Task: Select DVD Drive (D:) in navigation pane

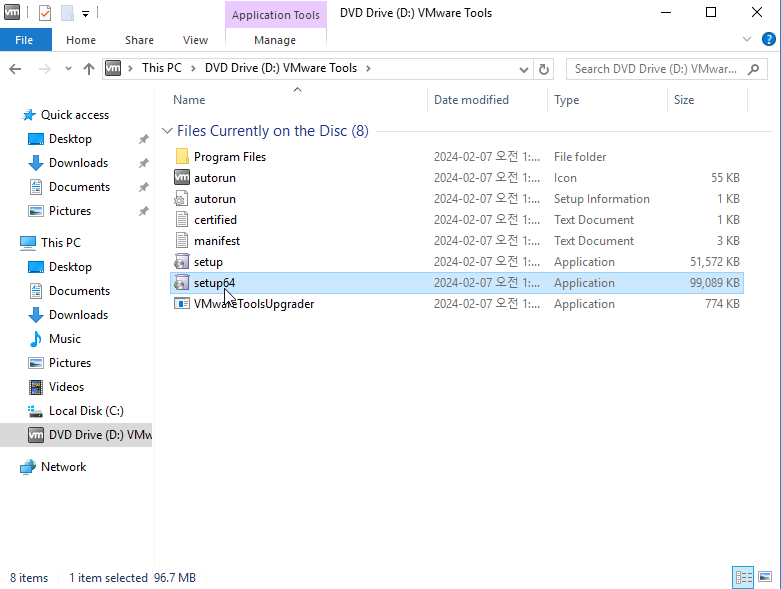Action: [76, 435]
